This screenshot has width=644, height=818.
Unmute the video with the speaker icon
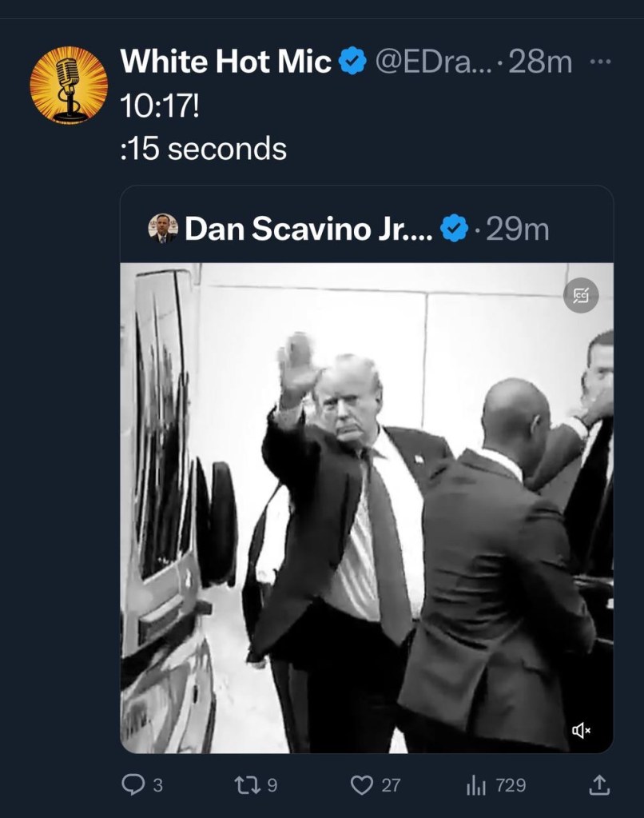(x=581, y=730)
